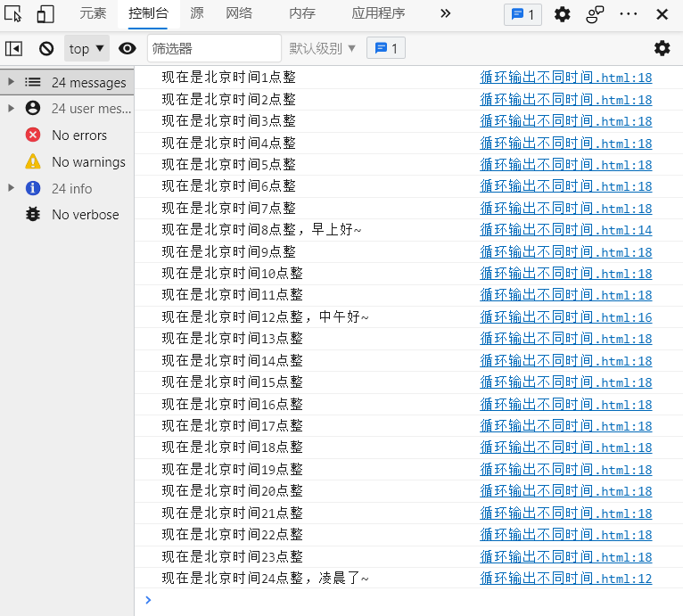
Task: Toggle device emulation icon
Action: click(x=45, y=14)
